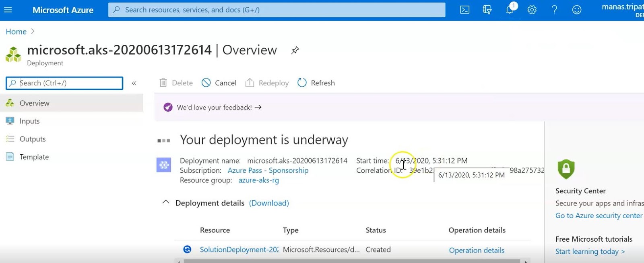Select Overview in the left menu
The height and width of the screenshot is (263, 644).
[x=72, y=103]
